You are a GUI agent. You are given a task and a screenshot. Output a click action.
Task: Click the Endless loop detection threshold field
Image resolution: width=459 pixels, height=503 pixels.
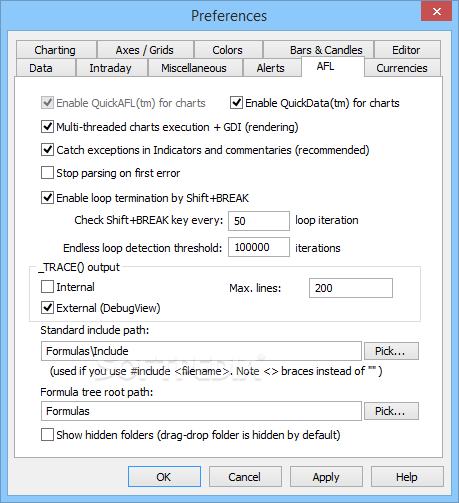259,247
